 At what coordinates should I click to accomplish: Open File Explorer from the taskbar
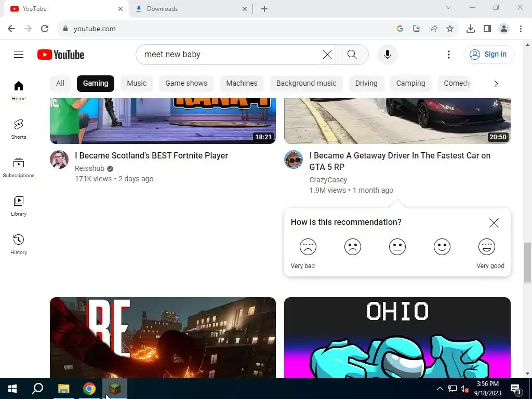pos(63,389)
